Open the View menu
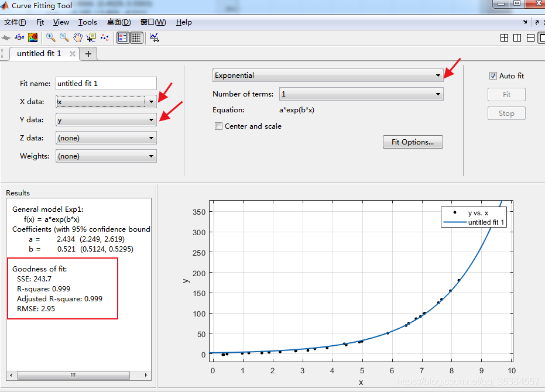 [61, 22]
